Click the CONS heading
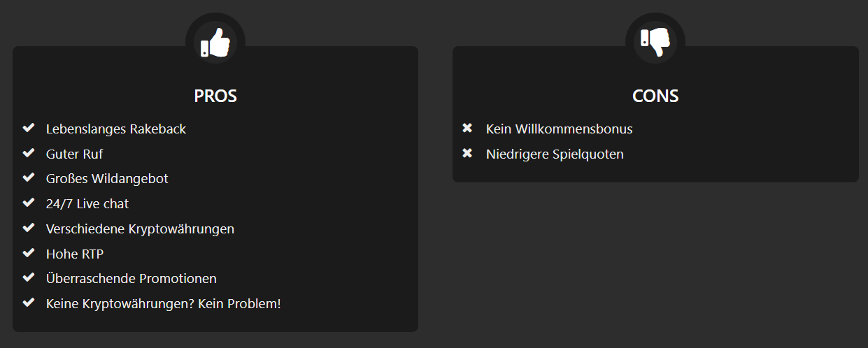 (x=655, y=96)
